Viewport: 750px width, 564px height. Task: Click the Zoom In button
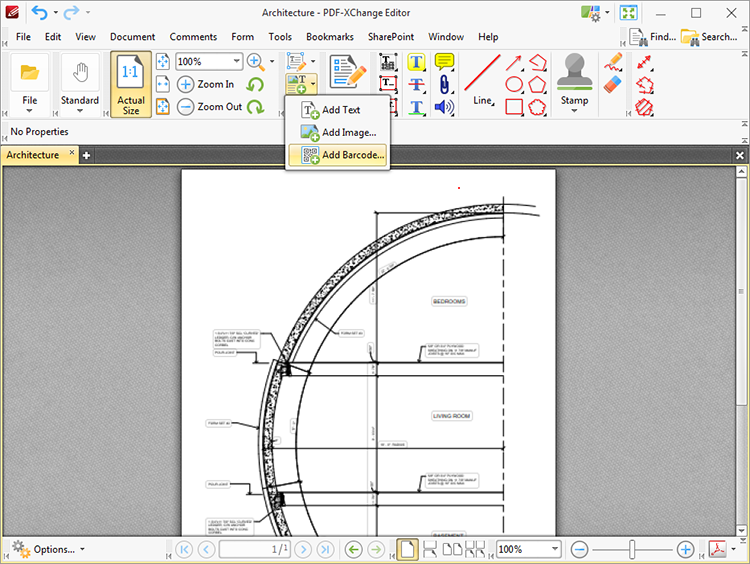click(206, 84)
